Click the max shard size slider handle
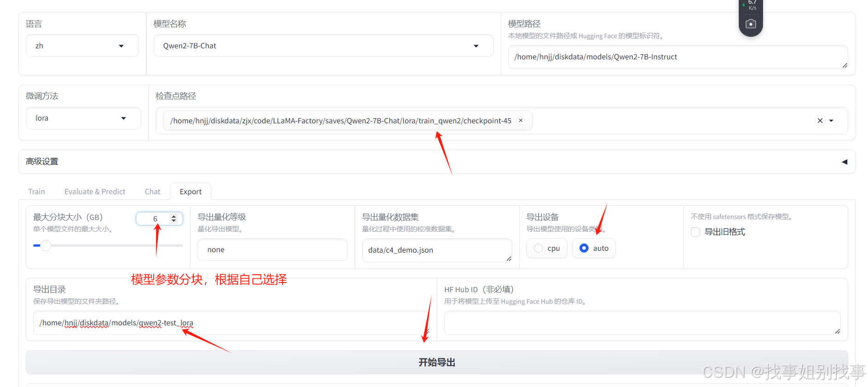This screenshot has width=868, height=387. (46, 245)
